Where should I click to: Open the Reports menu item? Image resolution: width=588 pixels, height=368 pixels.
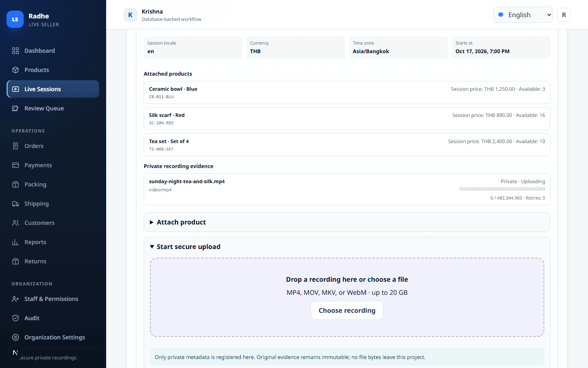[53, 242]
